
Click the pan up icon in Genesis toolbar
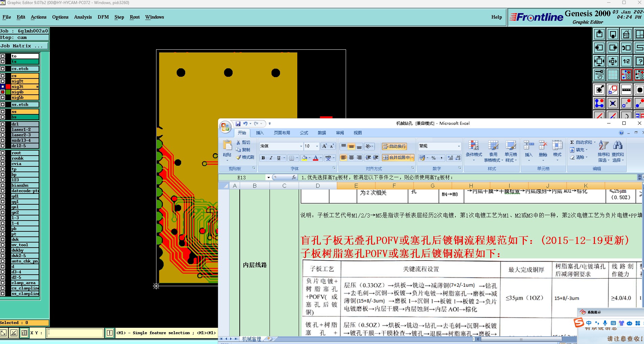pos(599,34)
